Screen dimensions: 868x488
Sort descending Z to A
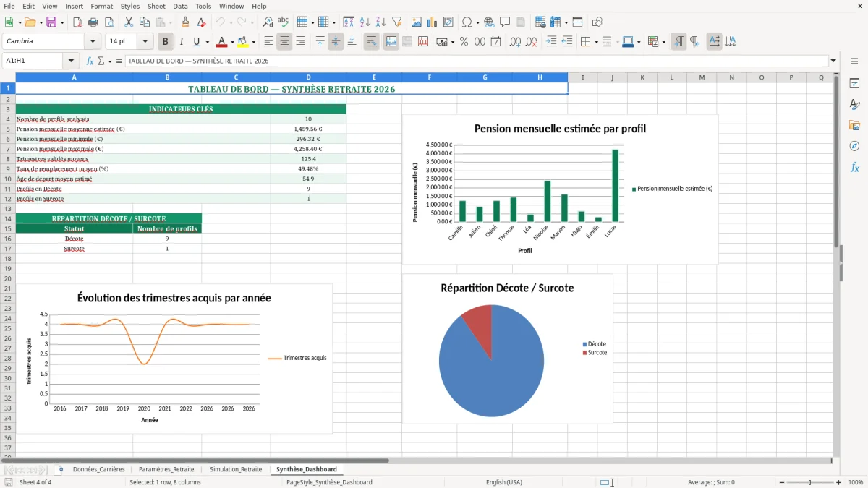click(x=380, y=22)
